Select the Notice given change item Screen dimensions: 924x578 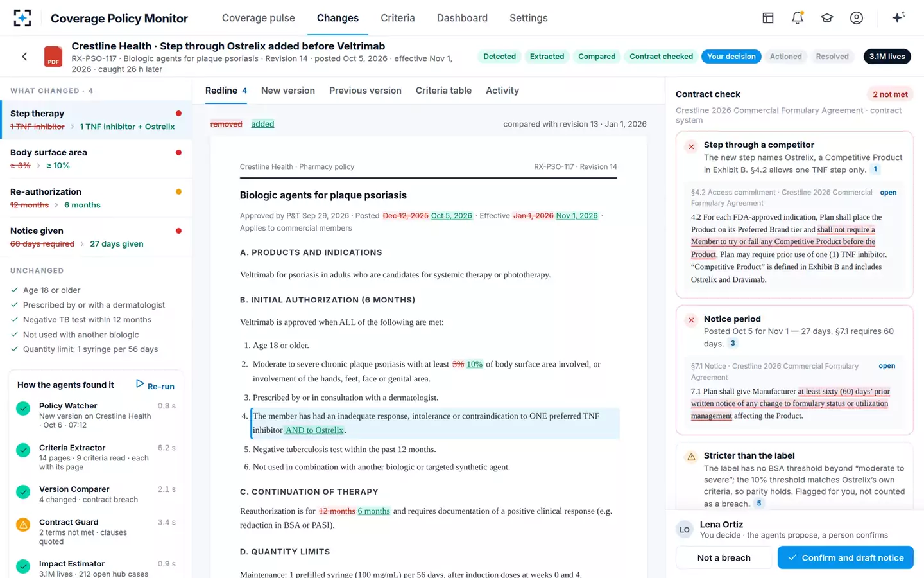(96, 237)
